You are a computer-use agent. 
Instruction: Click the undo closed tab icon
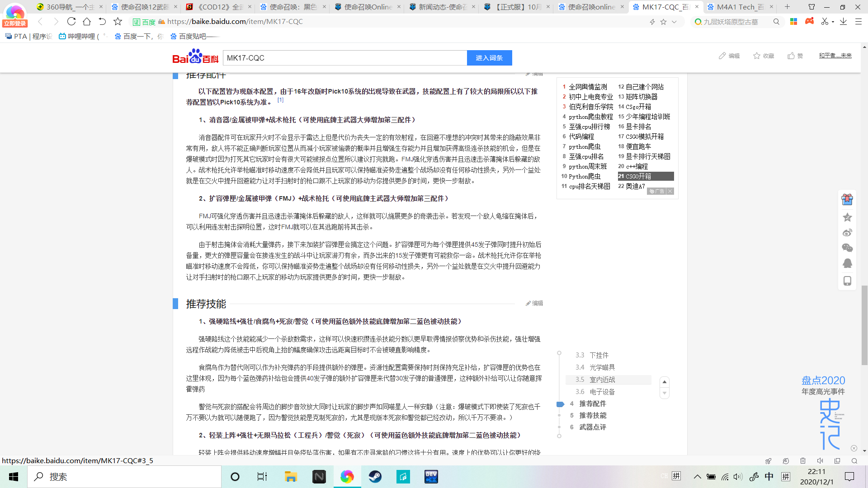pyautogui.click(x=102, y=21)
